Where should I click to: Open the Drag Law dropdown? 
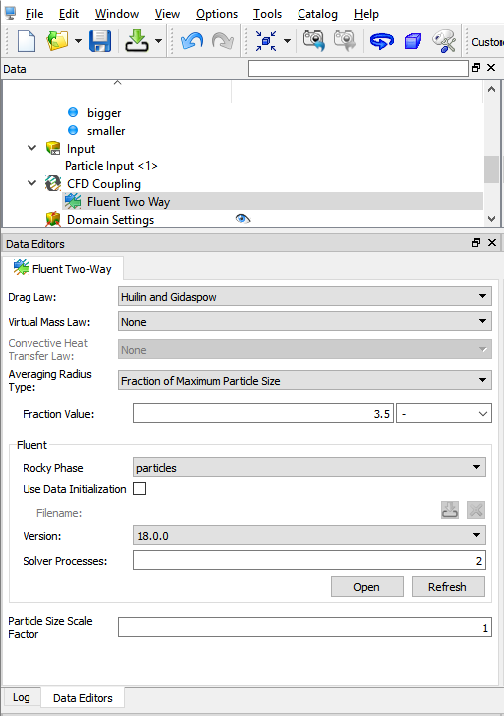(x=304, y=296)
